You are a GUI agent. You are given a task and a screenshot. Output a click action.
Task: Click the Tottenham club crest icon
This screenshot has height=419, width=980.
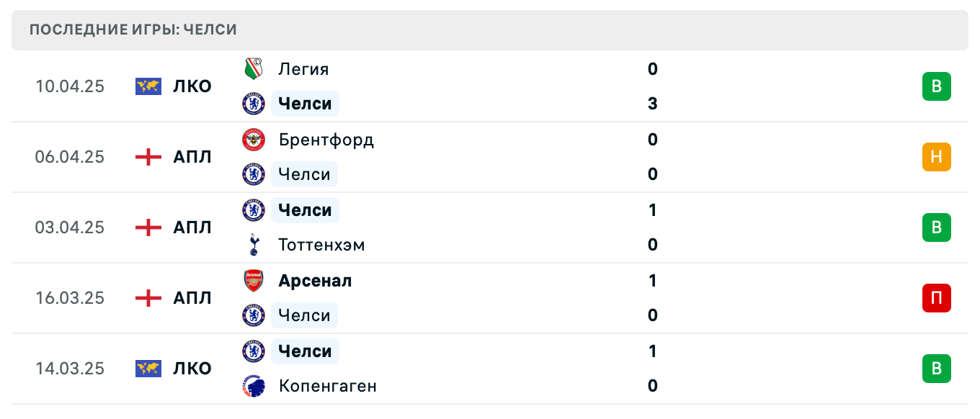click(x=254, y=245)
